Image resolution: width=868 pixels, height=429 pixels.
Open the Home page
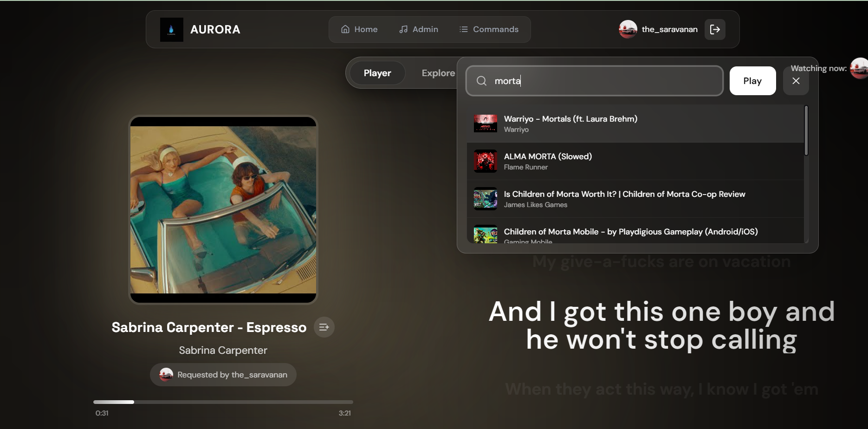click(359, 29)
